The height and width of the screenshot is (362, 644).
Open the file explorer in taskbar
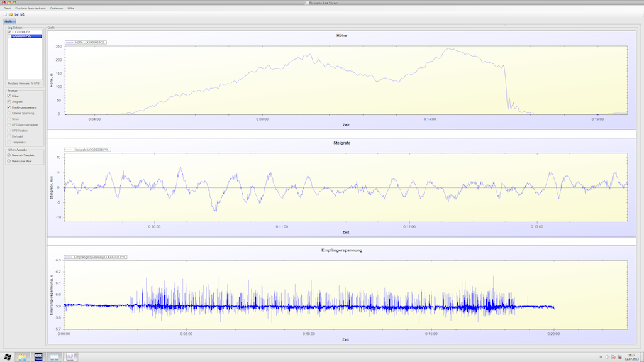click(23, 357)
